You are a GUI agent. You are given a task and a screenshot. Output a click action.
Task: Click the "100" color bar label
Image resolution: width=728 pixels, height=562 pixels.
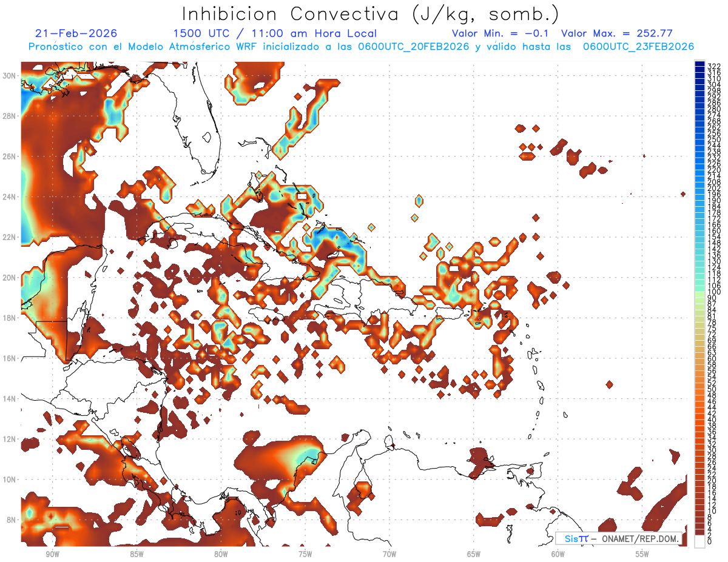[x=714, y=293]
